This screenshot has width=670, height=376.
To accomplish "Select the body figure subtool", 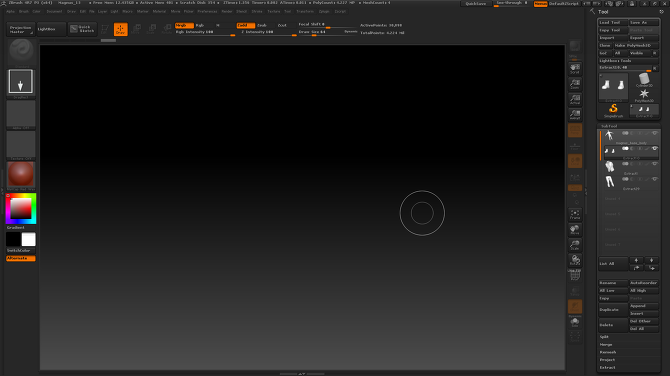I will tap(609, 136).
